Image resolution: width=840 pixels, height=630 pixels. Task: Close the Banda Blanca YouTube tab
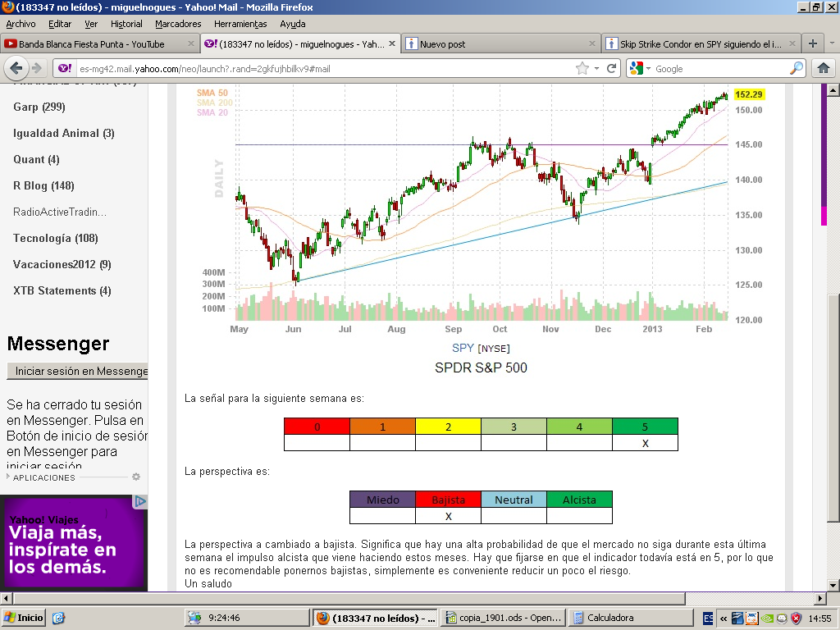(x=190, y=44)
